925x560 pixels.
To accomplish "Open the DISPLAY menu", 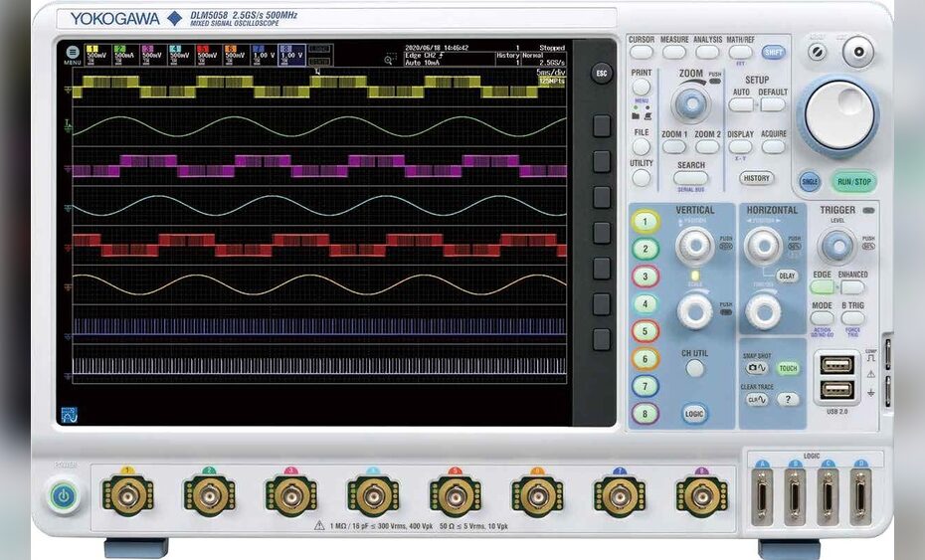I will (740, 146).
